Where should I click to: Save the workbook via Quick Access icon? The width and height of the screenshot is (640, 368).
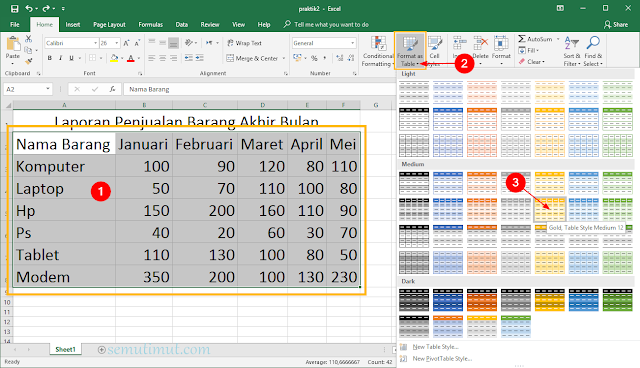coord(14,8)
